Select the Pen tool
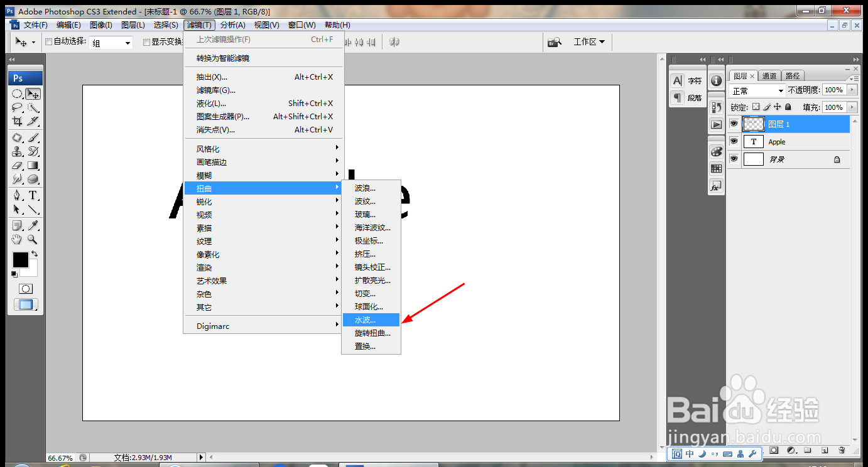This screenshot has height=467, width=868. [18, 195]
